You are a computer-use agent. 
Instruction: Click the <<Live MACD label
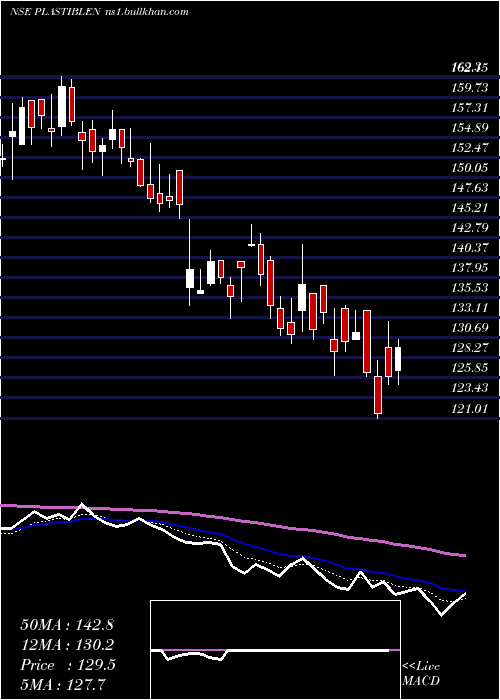point(421,673)
